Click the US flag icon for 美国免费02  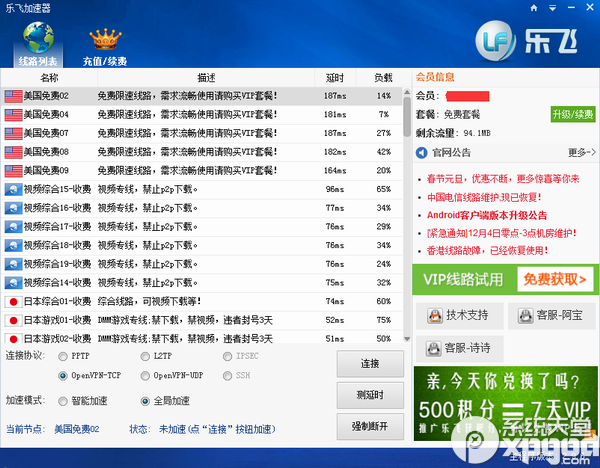tap(13, 96)
